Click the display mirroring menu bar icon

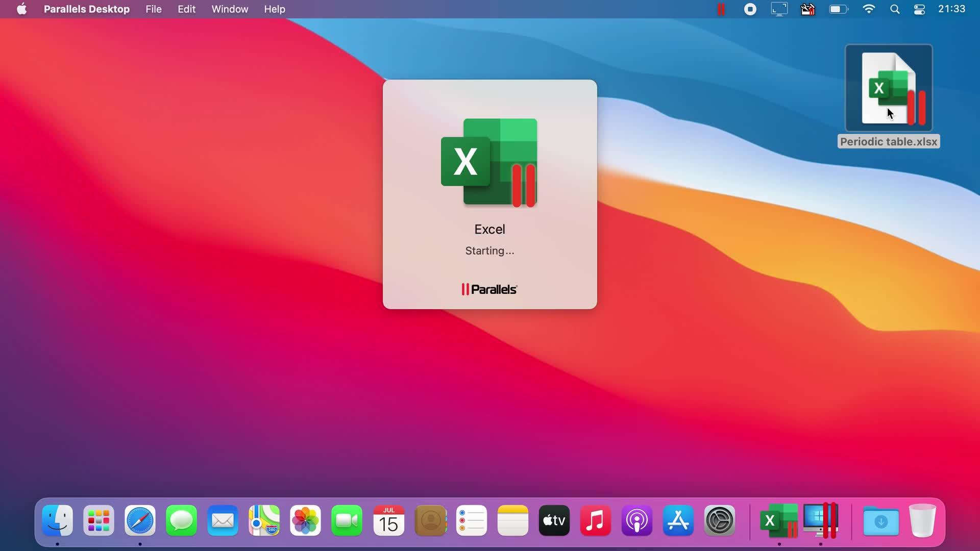pyautogui.click(x=779, y=9)
